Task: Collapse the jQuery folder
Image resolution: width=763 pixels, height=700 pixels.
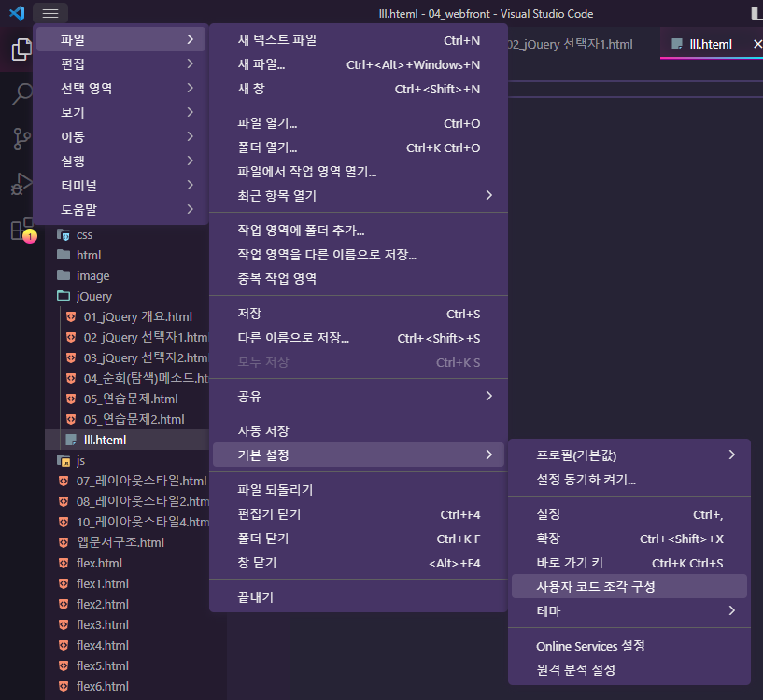Action: click(126, 296)
